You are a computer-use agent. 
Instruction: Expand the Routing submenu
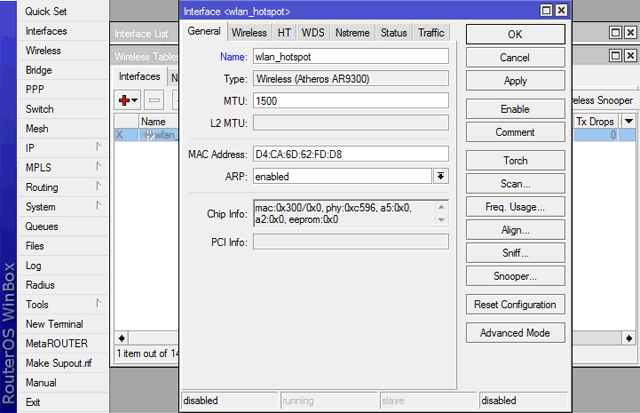pos(98,187)
